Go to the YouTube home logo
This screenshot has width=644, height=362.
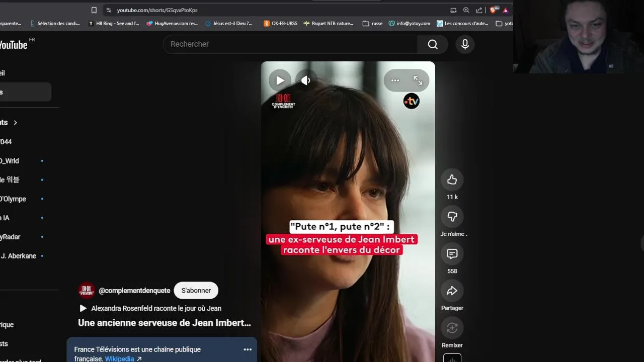pos(14,45)
